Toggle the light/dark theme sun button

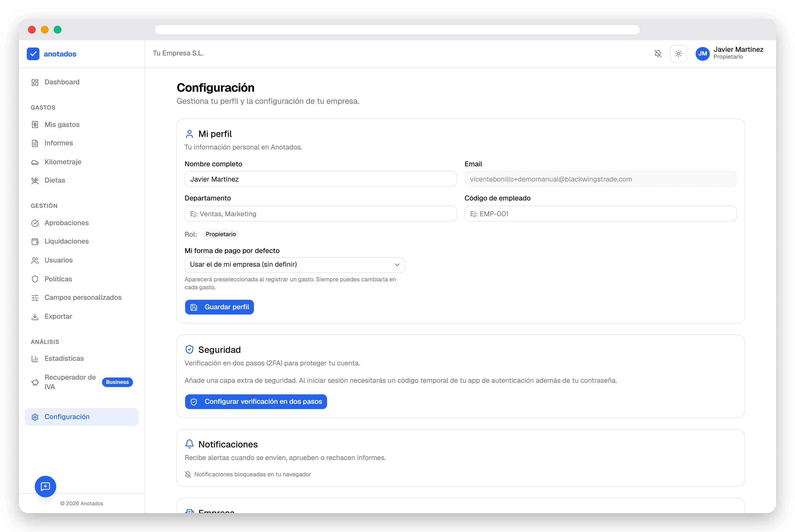tap(678, 54)
